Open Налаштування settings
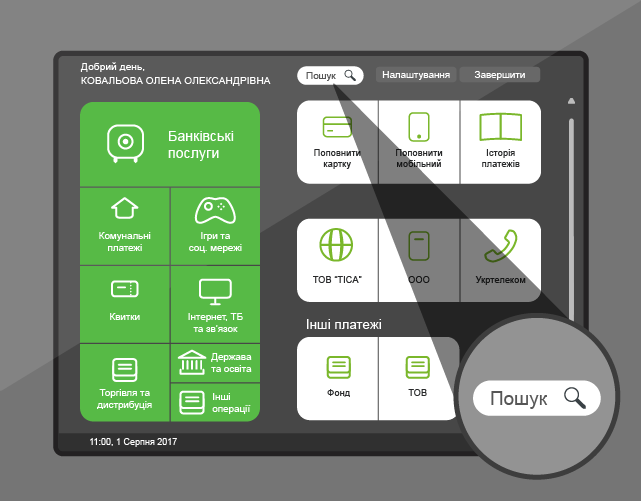The width and height of the screenshot is (641, 501). pyautogui.click(x=416, y=75)
